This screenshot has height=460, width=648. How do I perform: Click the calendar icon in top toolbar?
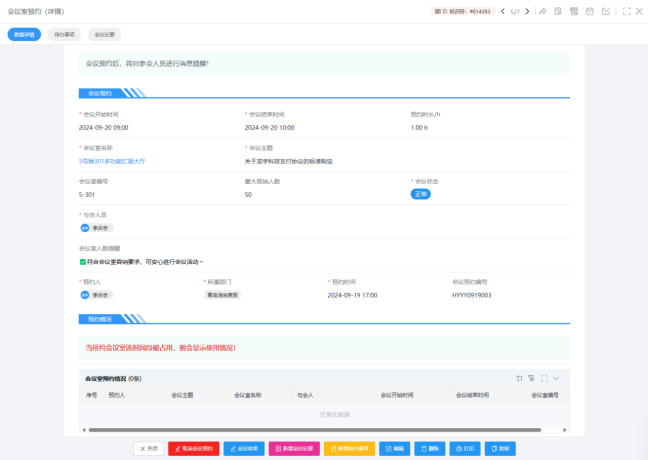(x=590, y=12)
